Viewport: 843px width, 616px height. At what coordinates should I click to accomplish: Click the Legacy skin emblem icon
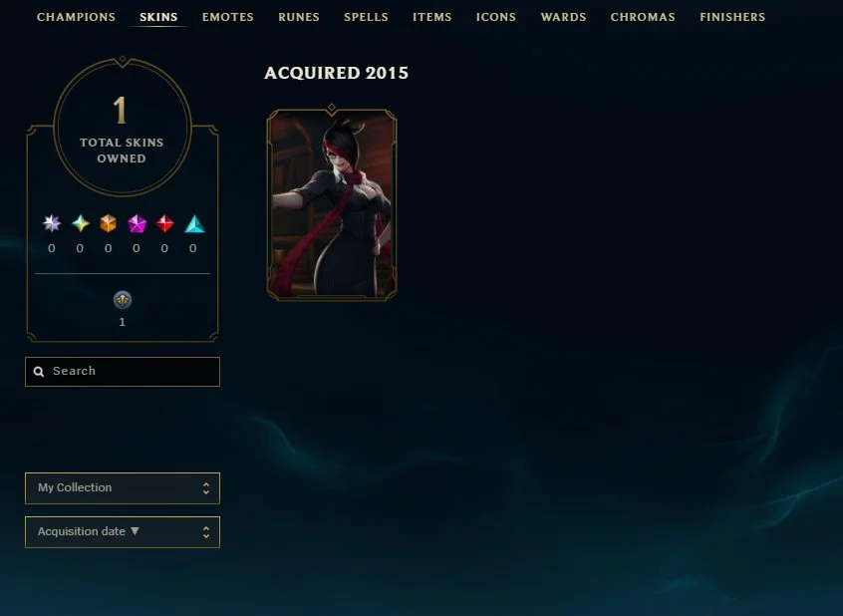pos(123,300)
